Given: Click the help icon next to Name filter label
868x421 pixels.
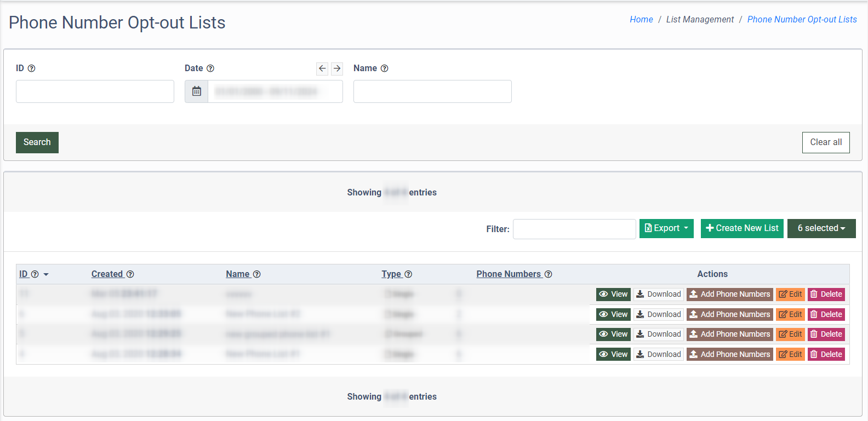Looking at the screenshot, I should pos(385,68).
